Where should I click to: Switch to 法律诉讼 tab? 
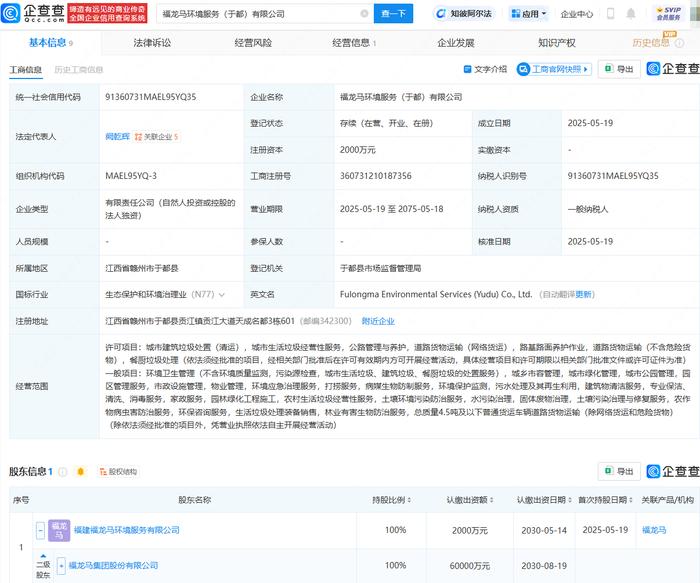(152, 43)
